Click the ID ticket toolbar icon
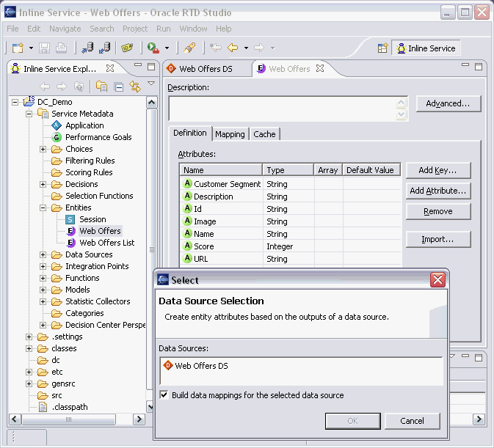This screenshot has width=494, height=448. point(127,48)
